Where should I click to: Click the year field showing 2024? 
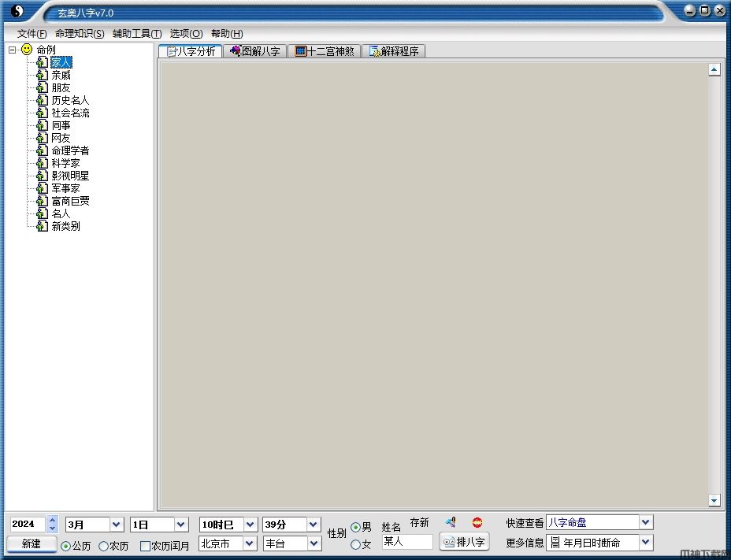click(x=28, y=524)
